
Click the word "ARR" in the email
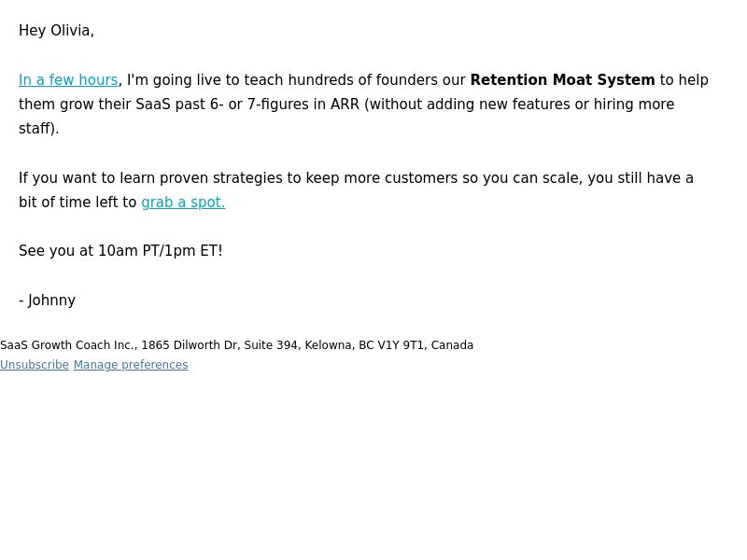click(x=345, y=105)
